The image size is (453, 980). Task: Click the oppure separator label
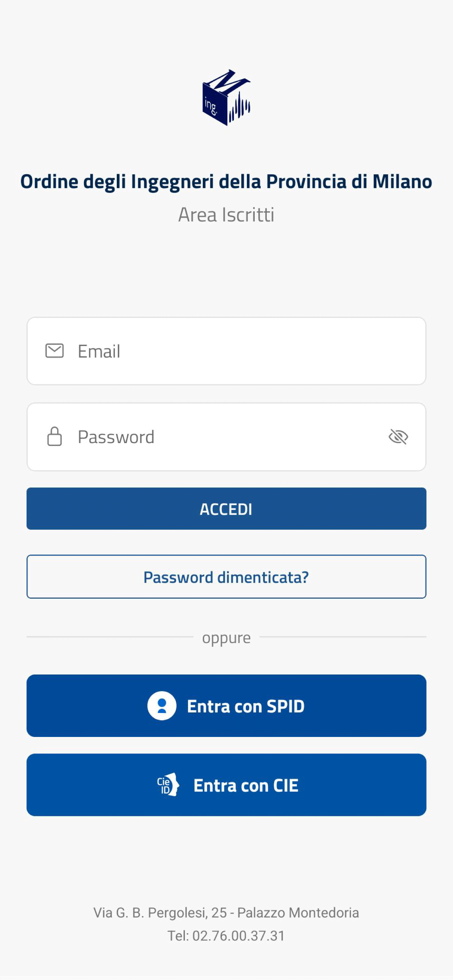(x=226, y=637)
